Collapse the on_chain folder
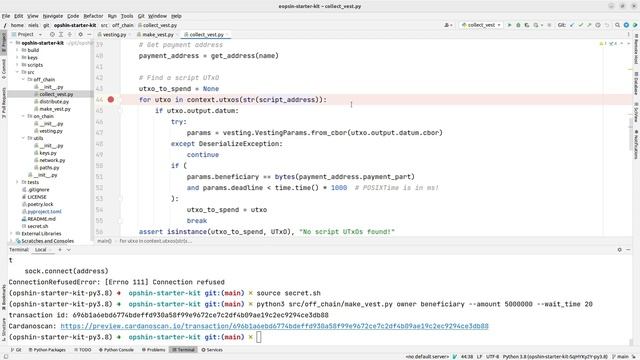Image resolution: width=640 pixels, height=360 pixels. point(23,116)
